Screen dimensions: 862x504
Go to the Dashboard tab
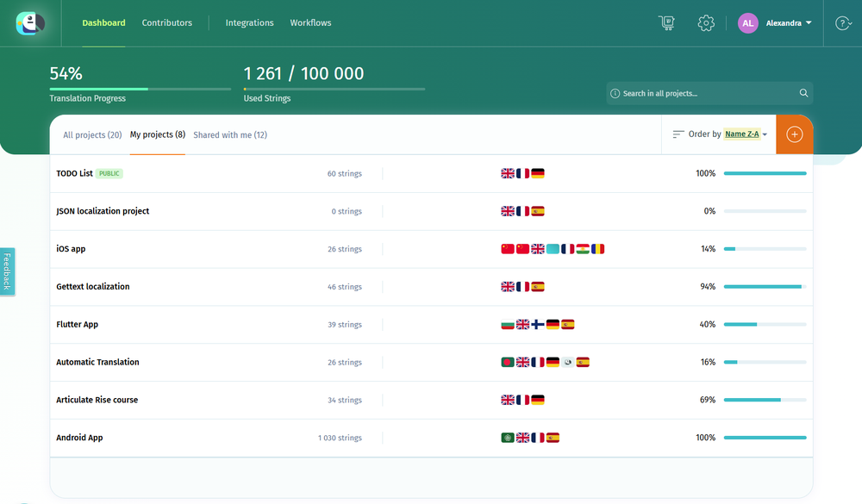point(104,23)
